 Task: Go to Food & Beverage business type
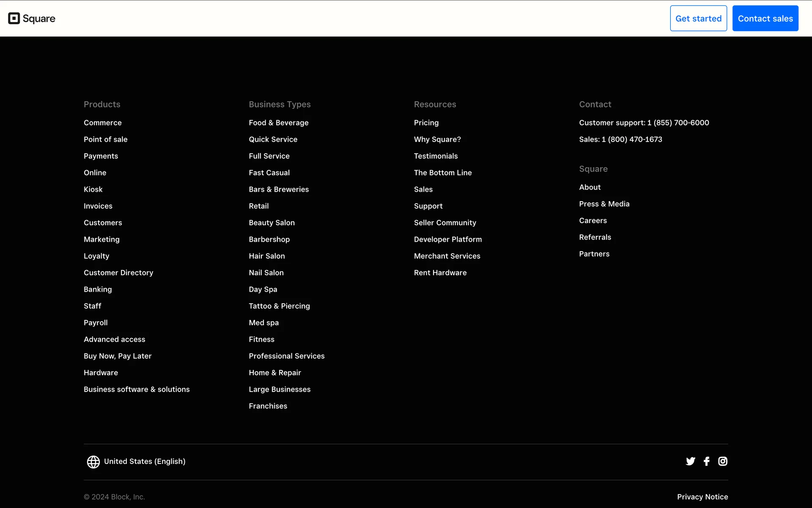click(278, 123)
